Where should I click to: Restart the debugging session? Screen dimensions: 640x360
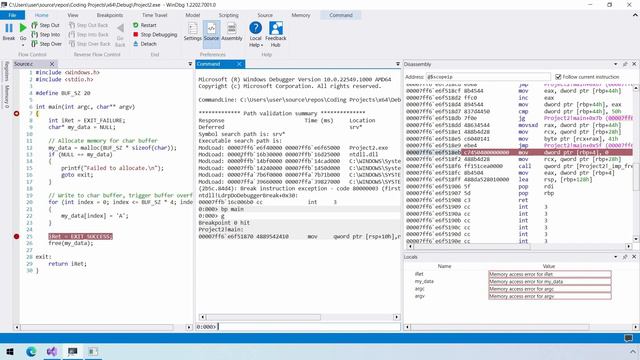[144, 25]
